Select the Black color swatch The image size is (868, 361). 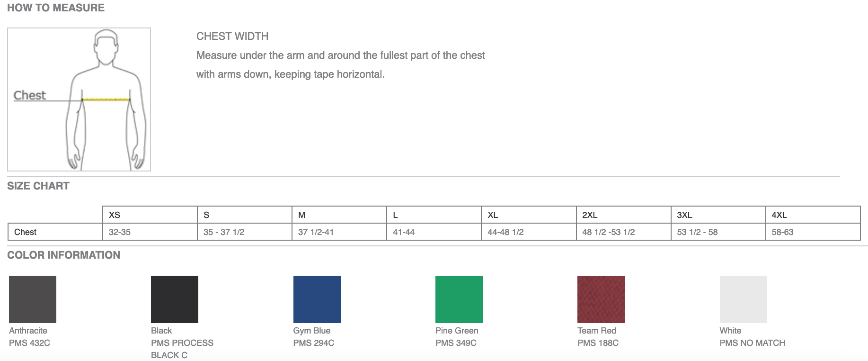(x=175, y=299)
